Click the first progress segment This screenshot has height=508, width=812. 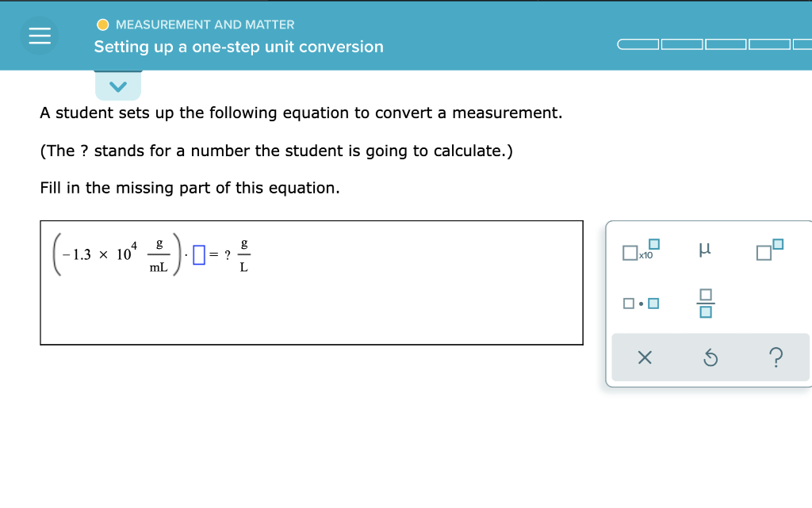tap(638, 44)
